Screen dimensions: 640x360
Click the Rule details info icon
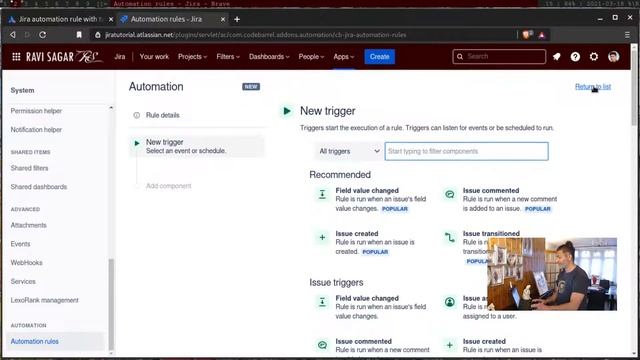tap(137, 115)
